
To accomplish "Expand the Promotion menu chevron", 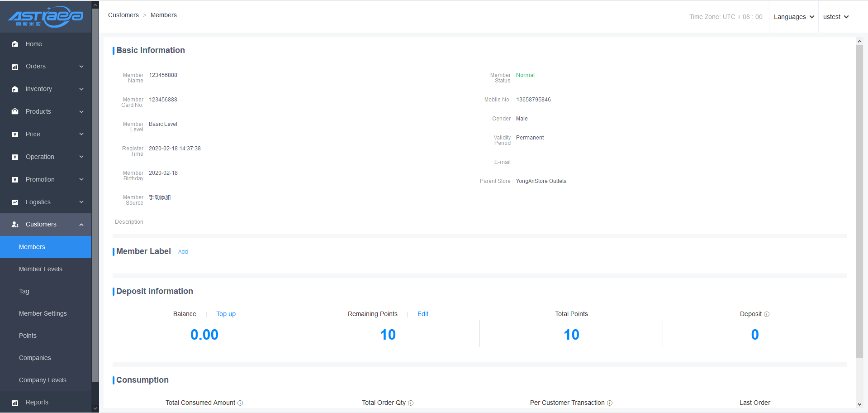I will [x=81, y=179].
